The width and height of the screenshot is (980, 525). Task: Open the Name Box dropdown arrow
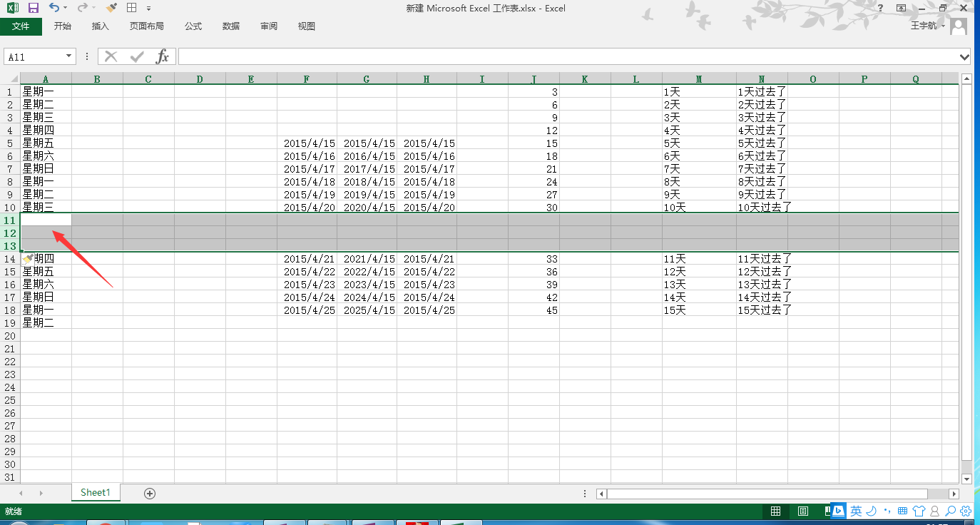[x=69, y=56]
